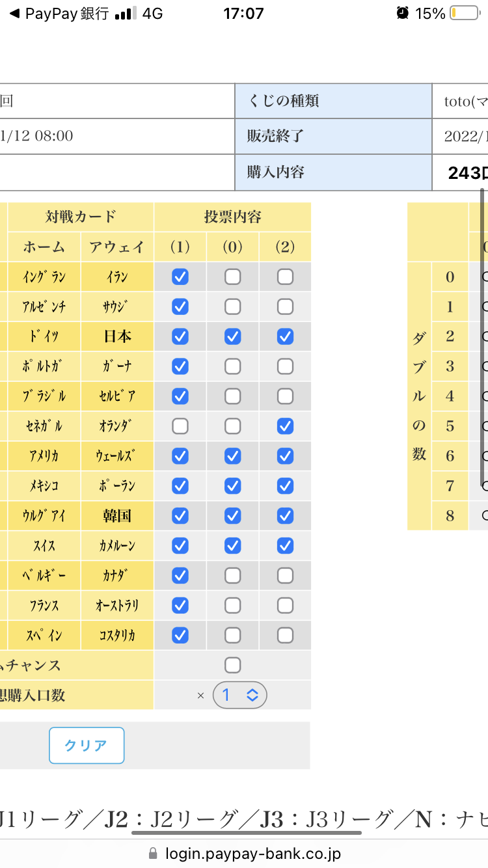Open the stepper arrows for purchase count
Screen dimensions: 488x868
(x=252, y=696)
